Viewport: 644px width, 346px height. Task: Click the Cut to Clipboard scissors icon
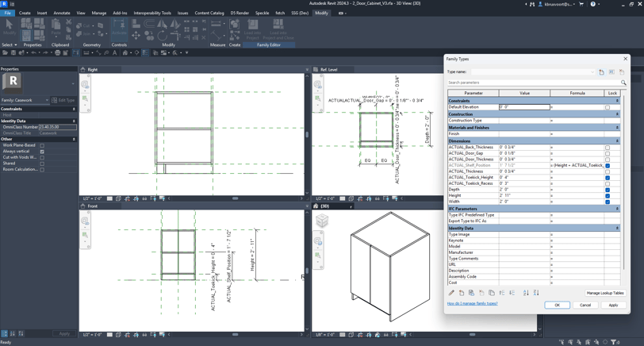(68, 21)
